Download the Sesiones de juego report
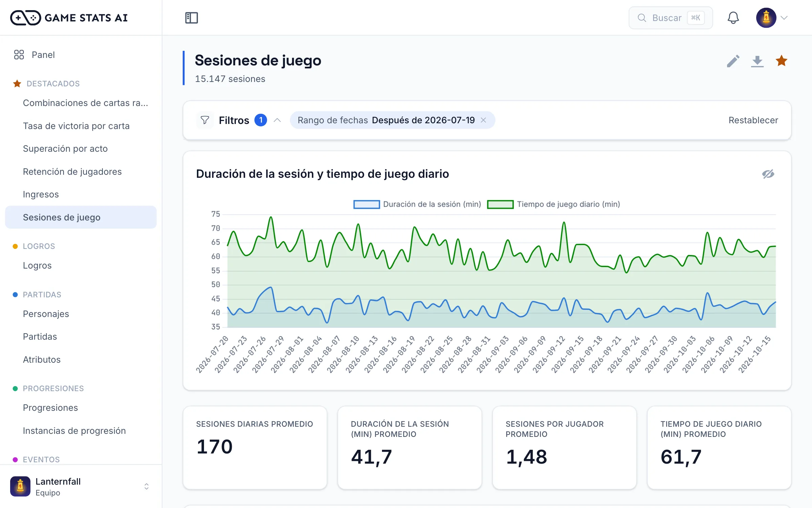This screenshot has height=508, width=812. pos(757,61)
